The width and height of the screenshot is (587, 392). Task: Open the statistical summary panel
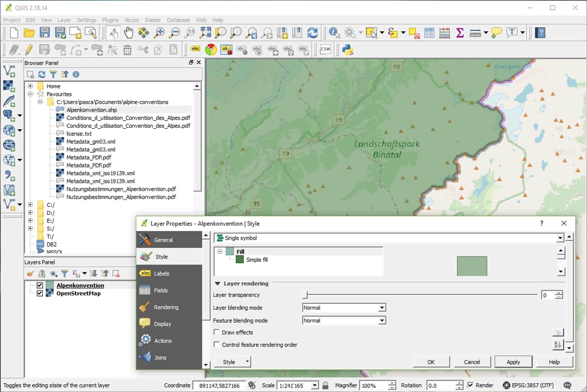(459, 32)
